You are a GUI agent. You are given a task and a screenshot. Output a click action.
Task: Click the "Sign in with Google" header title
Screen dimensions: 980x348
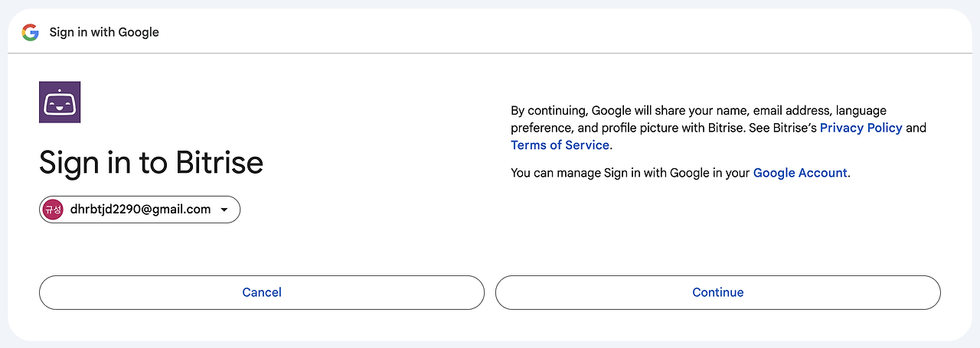(104, 32)
